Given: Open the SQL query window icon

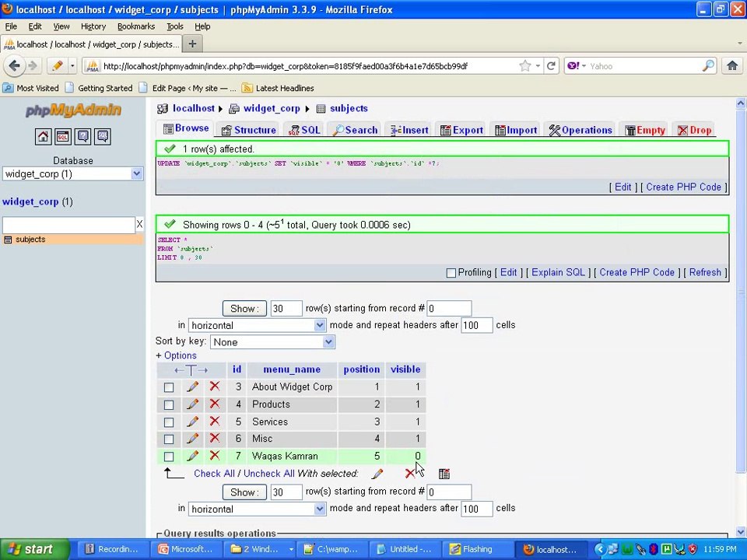Looking at the screenshot, I should click(63, 137).
